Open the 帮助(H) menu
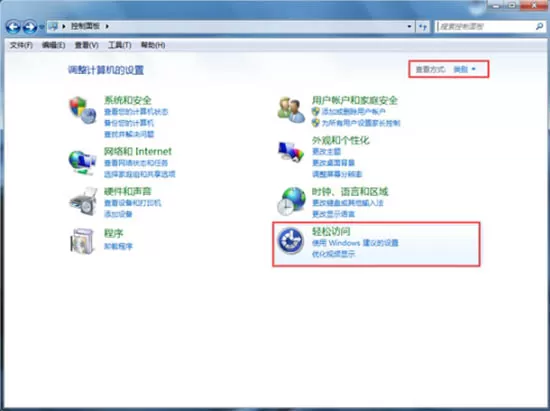 [153, 45]
